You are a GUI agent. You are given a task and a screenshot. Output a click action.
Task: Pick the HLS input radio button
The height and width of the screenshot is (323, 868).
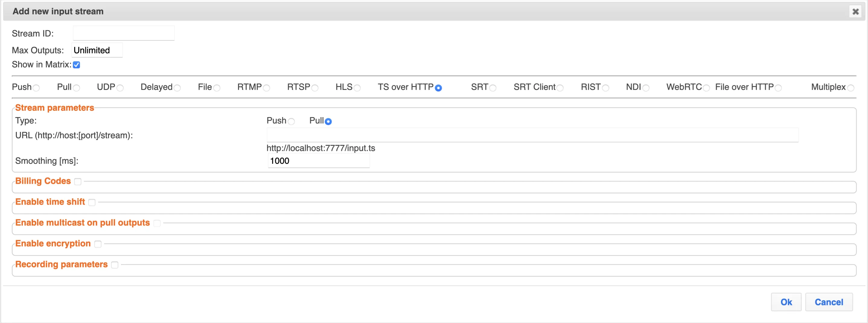(x=357, y=88)
